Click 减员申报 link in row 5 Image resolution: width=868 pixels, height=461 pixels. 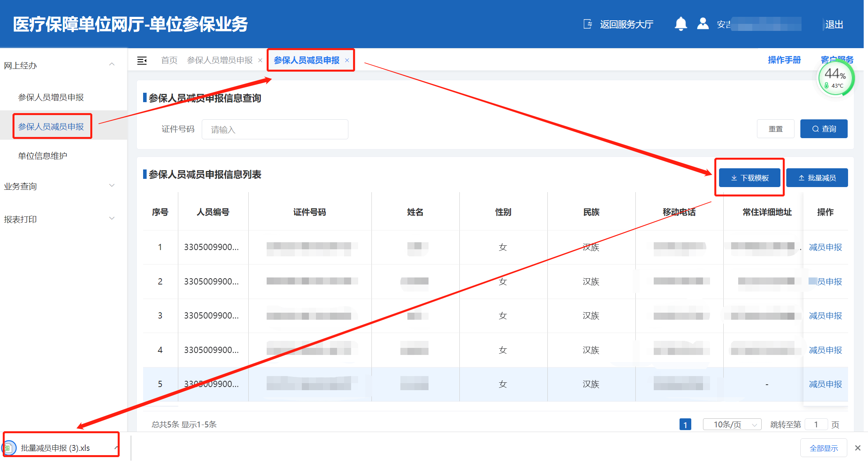825,384
